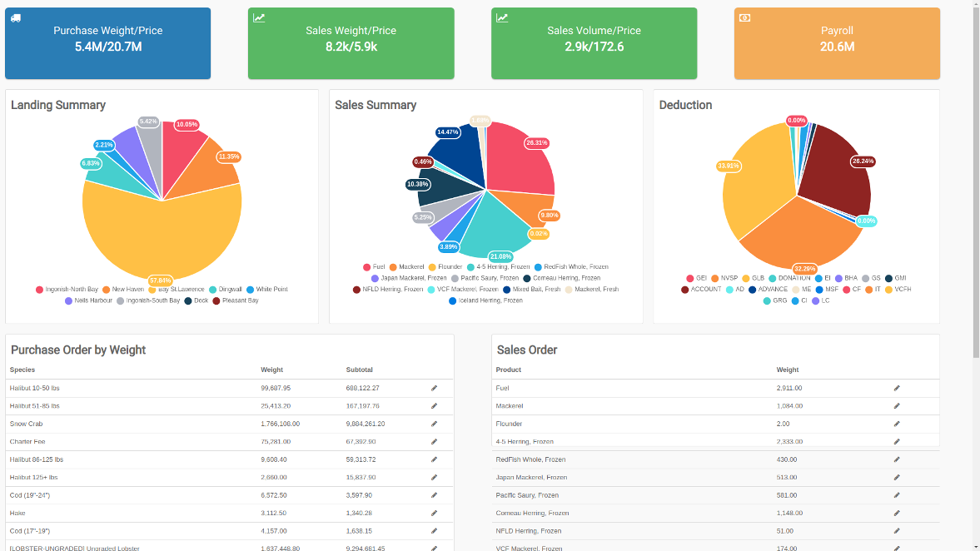Click the pencil icon beside Flounder in Sales Order
The height and width of the screenshot is (551, 980).
pos(897,424)
